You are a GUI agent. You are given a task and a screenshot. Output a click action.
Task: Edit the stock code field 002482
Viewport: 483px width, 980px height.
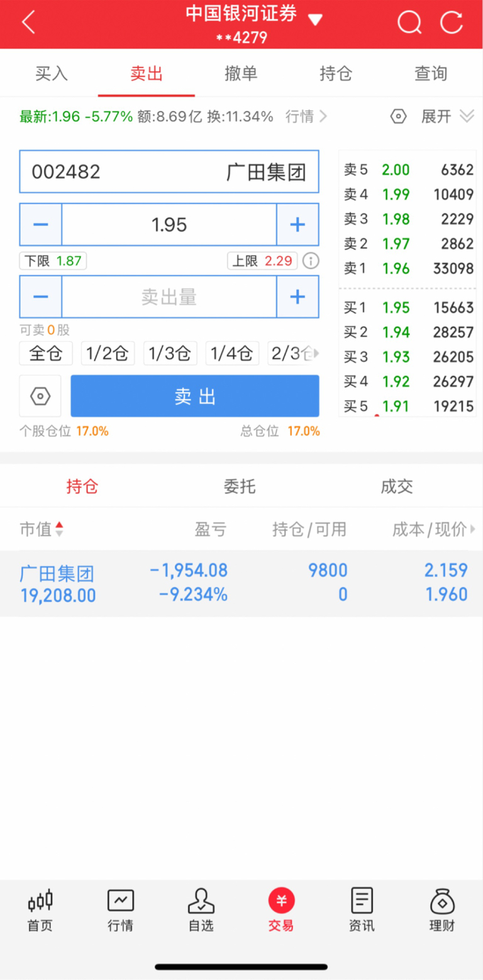[169, 172]
